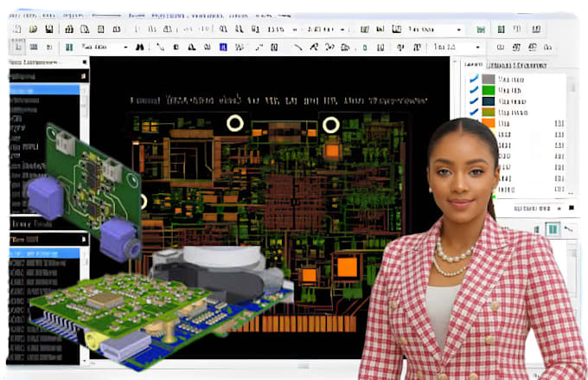This screenshot has width=588, height=380.
Task: Uncheck the olive layer checkmark
Action: pos(474,112)
